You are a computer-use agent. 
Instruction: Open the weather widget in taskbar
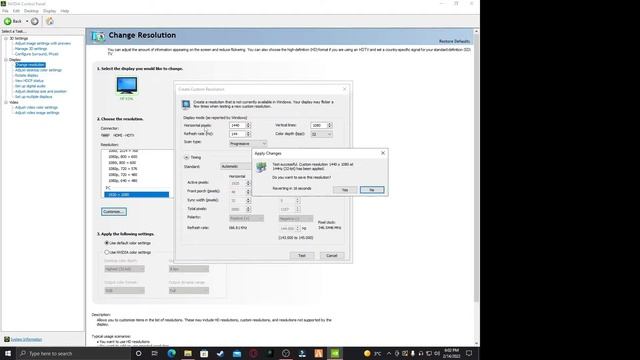pos(372,353)
